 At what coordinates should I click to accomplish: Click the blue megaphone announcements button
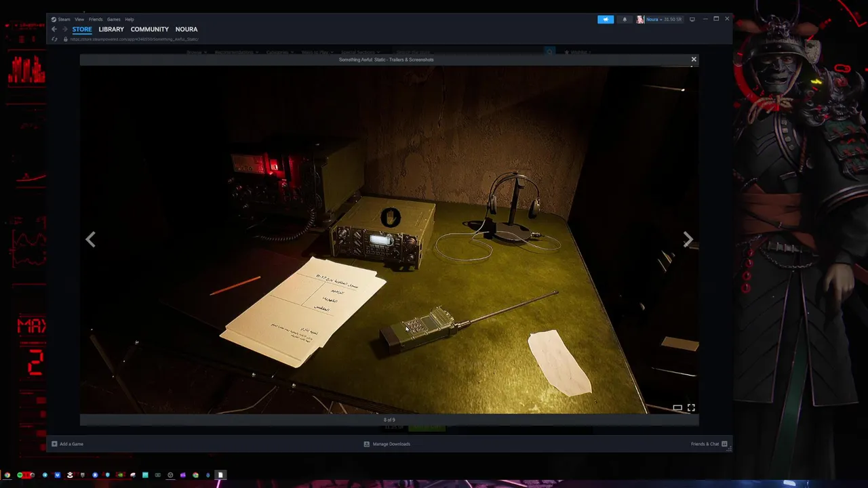point(606,19)
